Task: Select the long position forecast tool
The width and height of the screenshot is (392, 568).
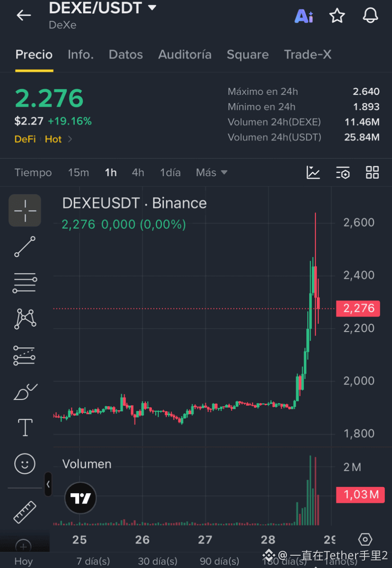Action: [x=25, y=355]
